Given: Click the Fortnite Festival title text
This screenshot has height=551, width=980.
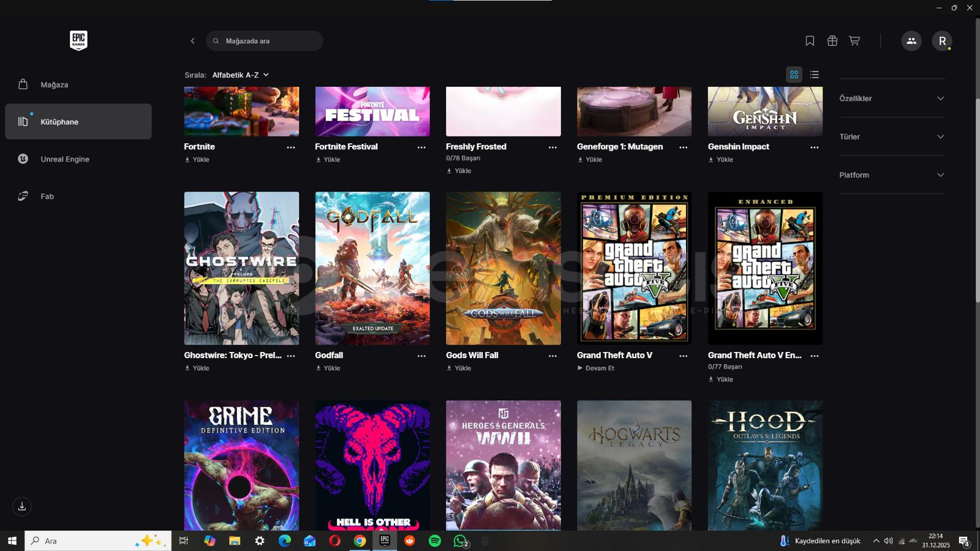Looking at the screenshot, I should [x=346, y=147].
